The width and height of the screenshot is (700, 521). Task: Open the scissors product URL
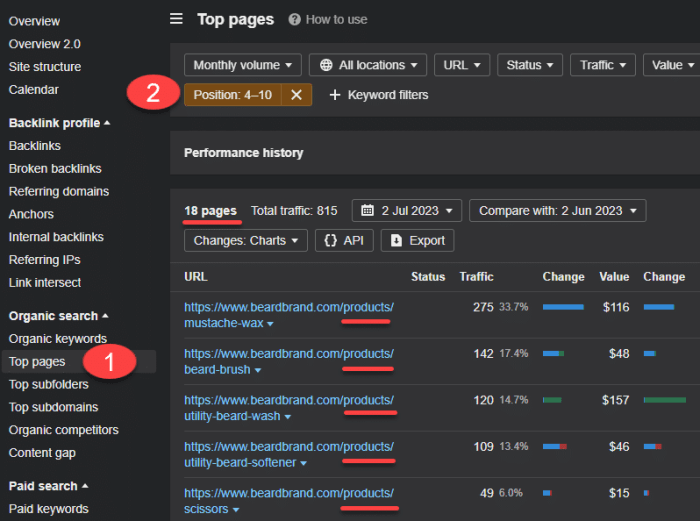click(x=289, y=500)
